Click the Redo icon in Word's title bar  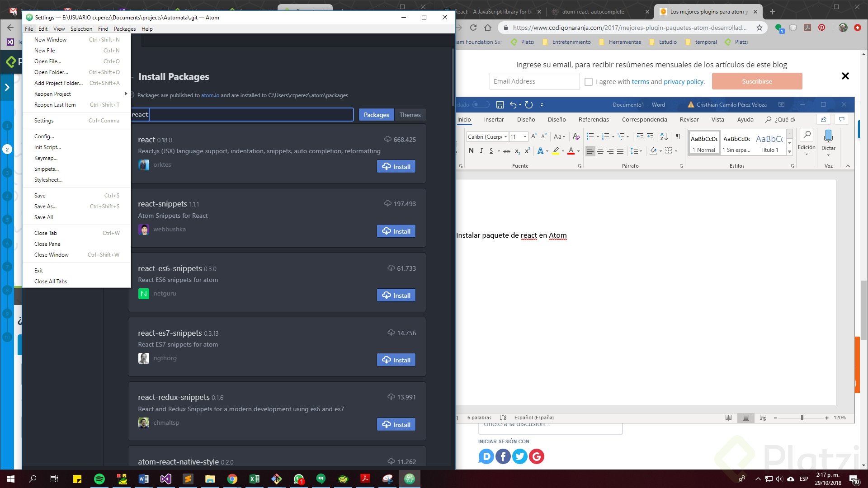(x=528, y=105)
